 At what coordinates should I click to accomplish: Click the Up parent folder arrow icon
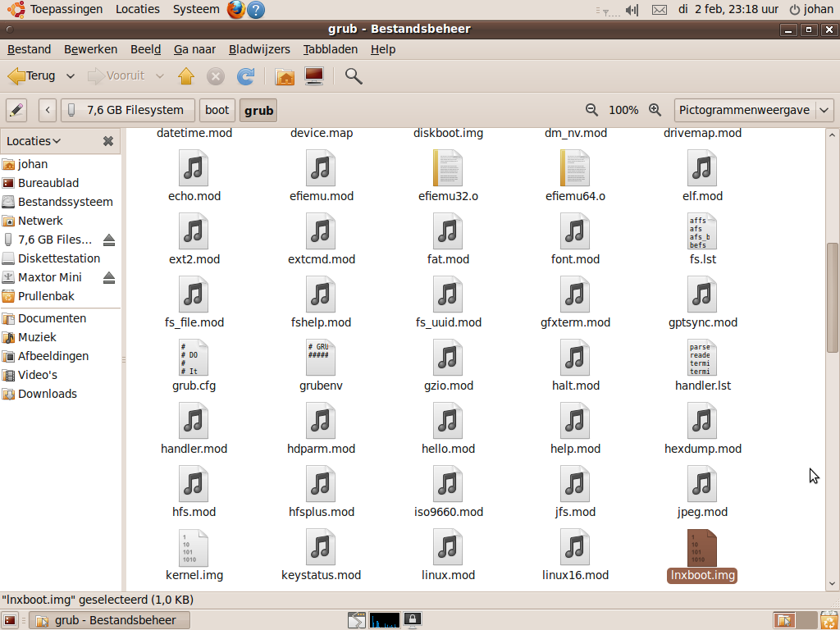point(186,76)
